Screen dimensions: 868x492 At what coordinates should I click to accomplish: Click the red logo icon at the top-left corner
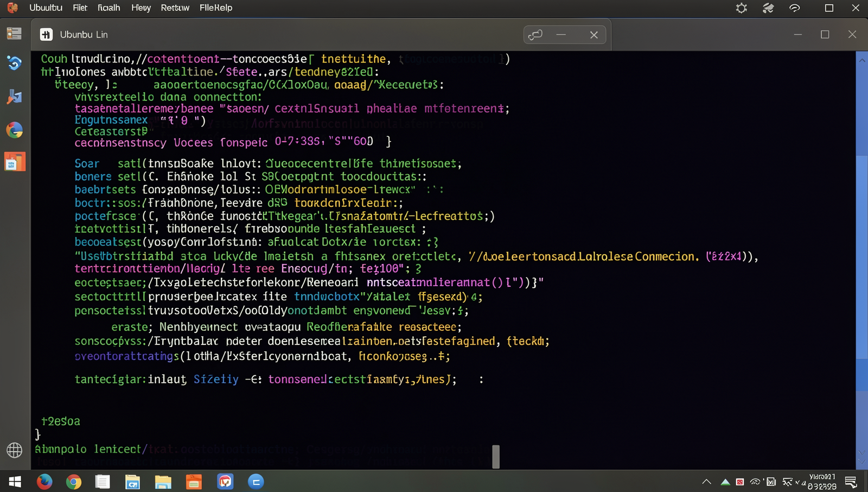click(x=12, y=8)
